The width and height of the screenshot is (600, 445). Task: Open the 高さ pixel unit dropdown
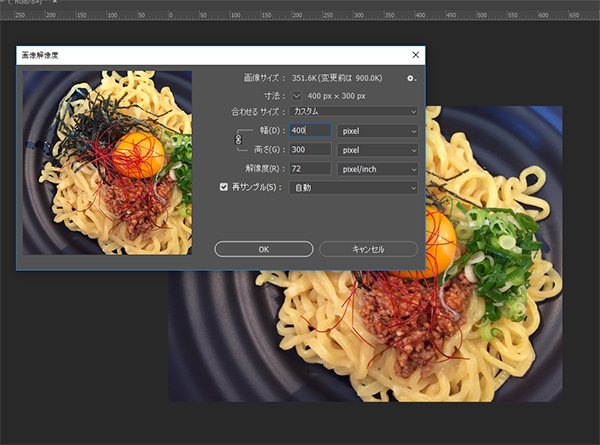coord(377,150)
